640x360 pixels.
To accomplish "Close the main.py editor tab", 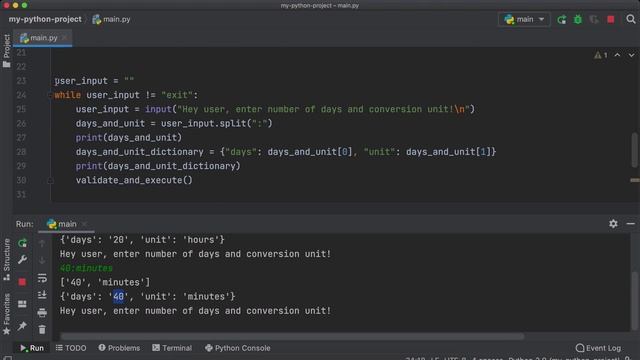I will tap(64, 38).
